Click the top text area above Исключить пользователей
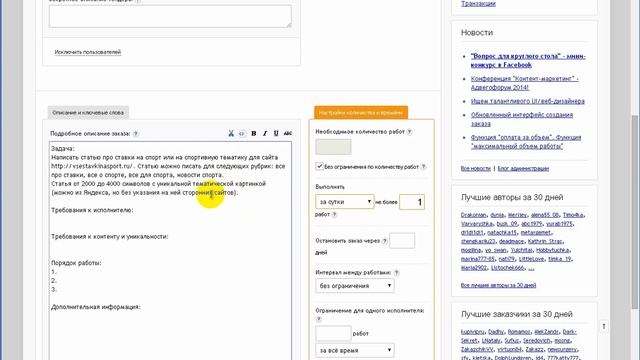This screenshot has height=360, width=640. [171, 16]
